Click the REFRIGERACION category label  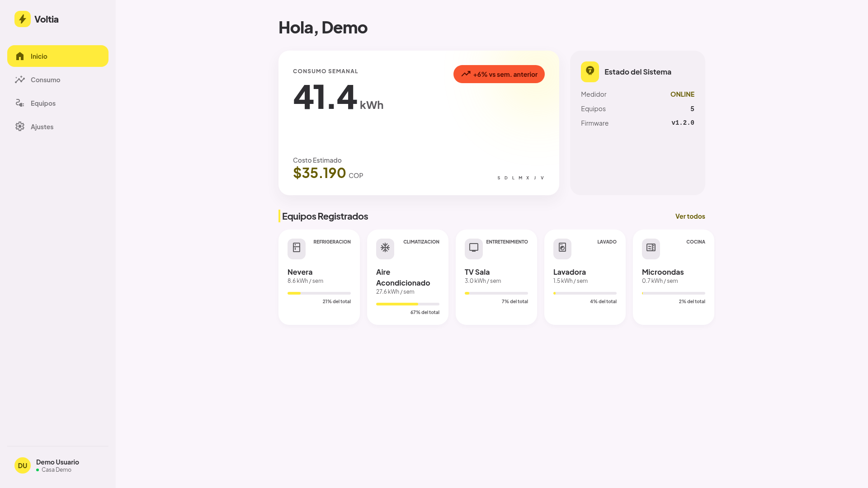click(332, 242)
